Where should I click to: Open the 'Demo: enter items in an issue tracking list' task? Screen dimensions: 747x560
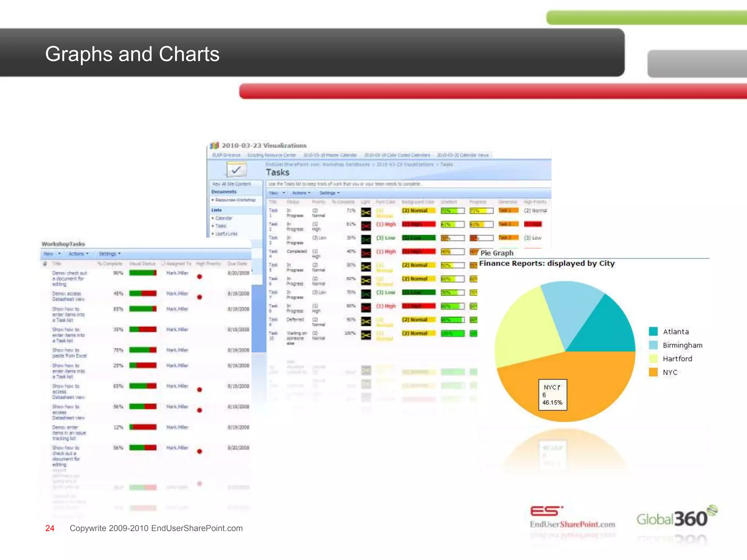tap(69, 433)
